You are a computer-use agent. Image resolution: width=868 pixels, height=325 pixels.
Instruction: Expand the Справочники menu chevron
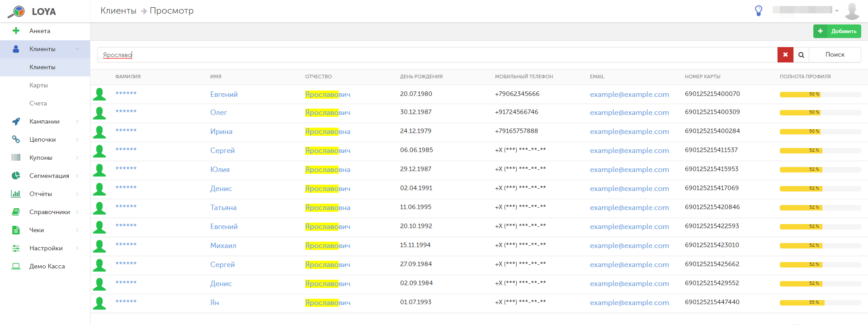point(77,212)
